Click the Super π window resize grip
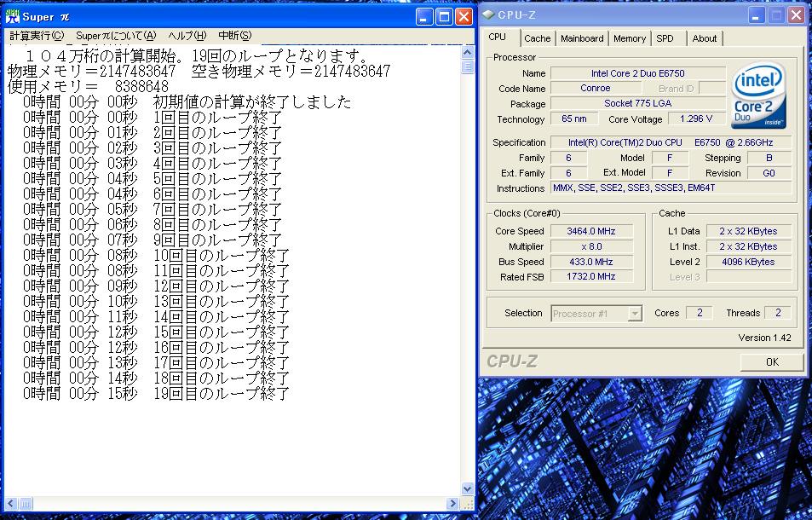The height and width of the screenshot is (520, 812). [x=467, y=503]
